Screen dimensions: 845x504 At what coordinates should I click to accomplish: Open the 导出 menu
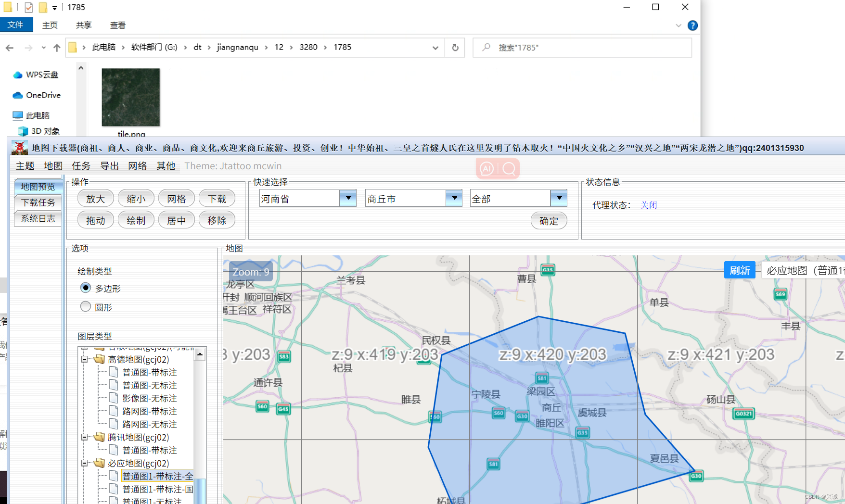[x=109, y=166]
